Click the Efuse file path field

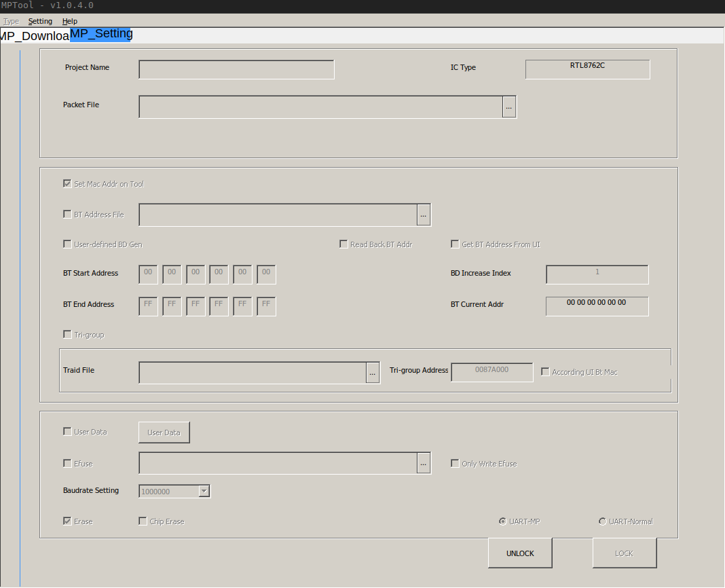point(278,463)
